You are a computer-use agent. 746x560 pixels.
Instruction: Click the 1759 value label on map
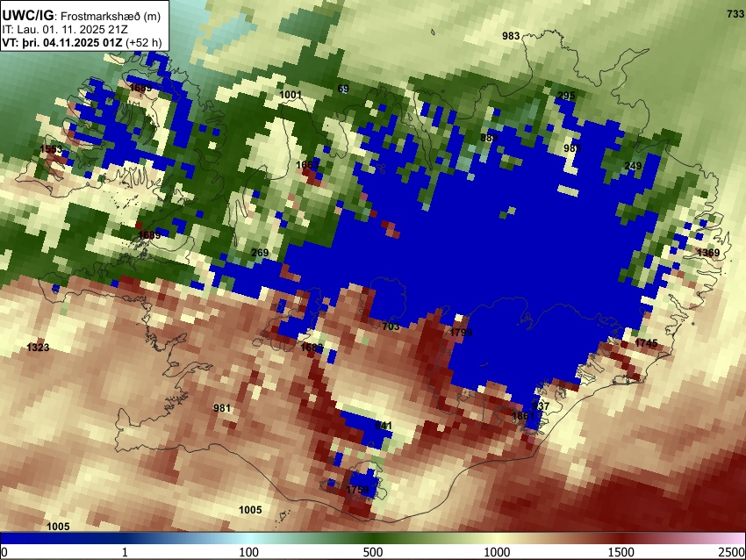click(357, 490)
